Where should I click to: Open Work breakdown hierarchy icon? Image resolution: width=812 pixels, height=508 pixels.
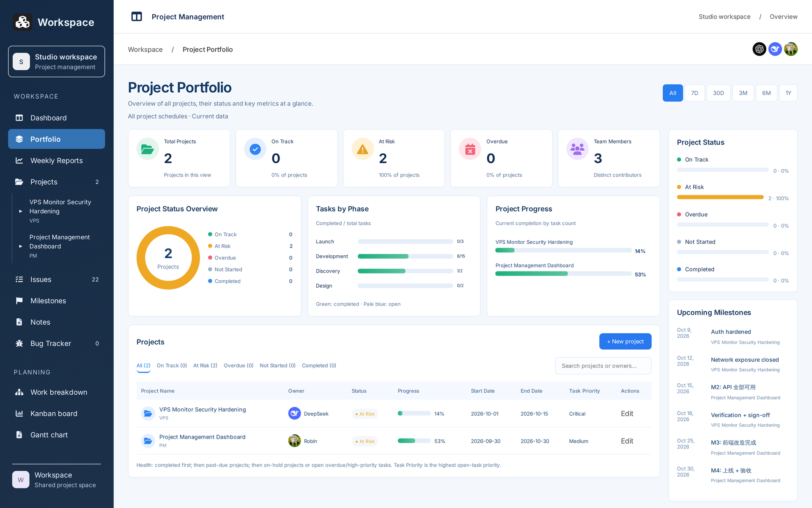pos(19,392)
